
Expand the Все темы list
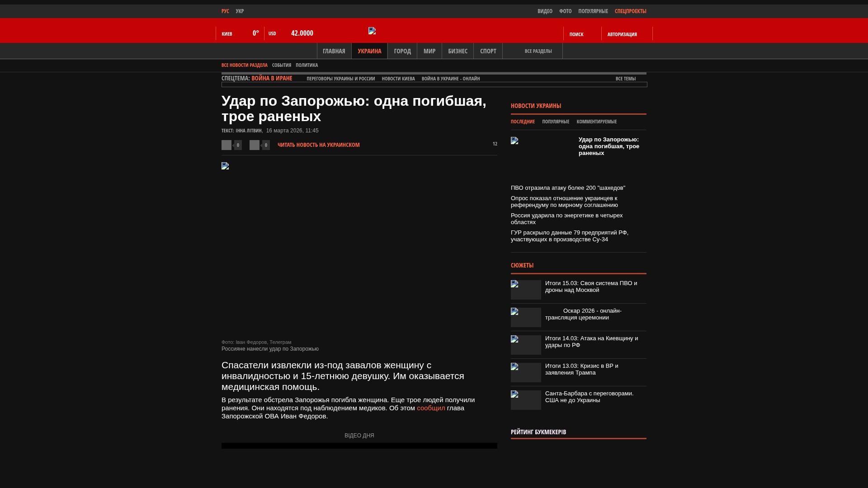(625, 79)
